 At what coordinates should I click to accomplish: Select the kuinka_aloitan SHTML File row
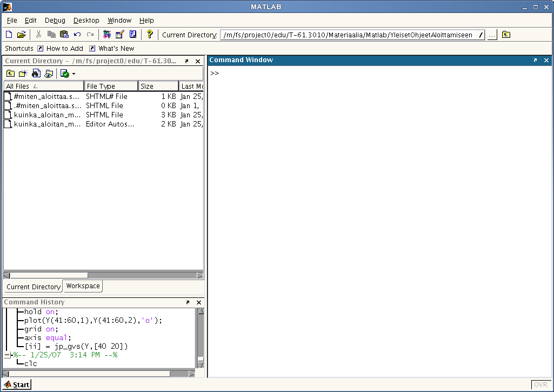pyautogui.click(x=103, y=115)
